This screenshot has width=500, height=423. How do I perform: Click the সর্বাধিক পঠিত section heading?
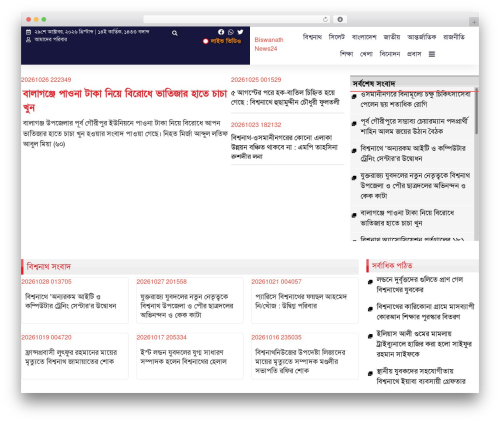[x=392, y=265]
